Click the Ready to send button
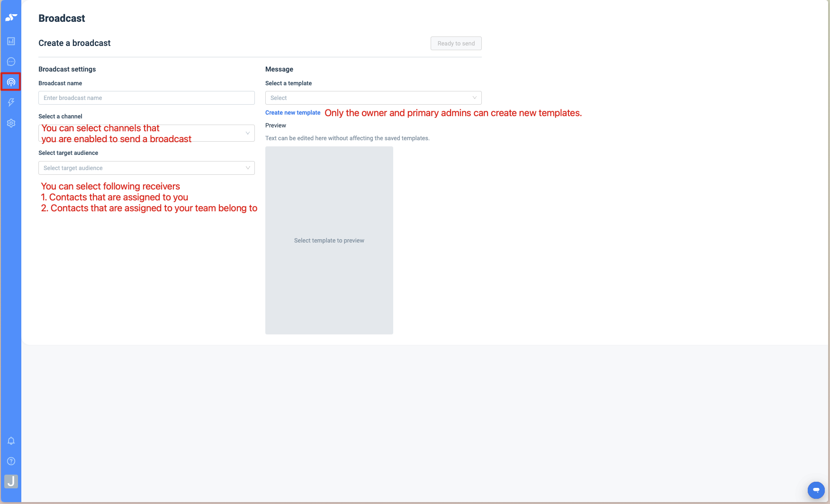Screen dimensions: 830x504 pos(456,43)
